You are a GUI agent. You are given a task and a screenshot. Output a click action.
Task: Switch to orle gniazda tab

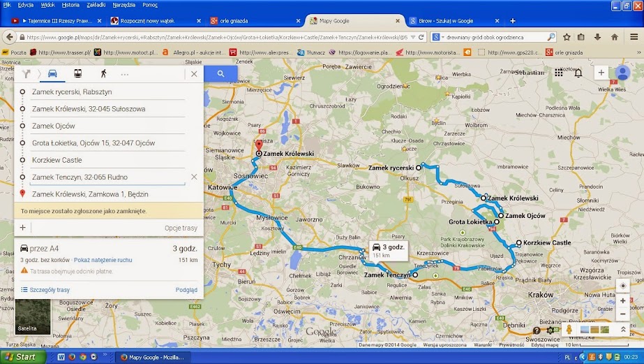(x=255, y=20)
